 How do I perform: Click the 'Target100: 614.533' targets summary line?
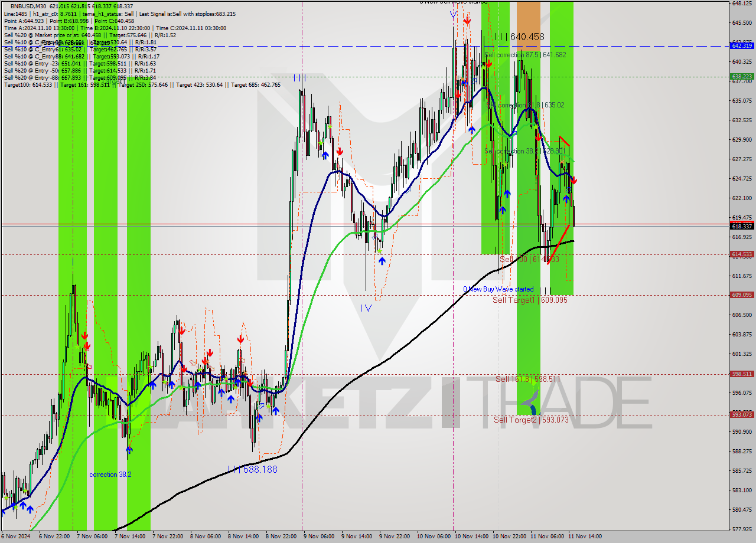pos(142,84)
